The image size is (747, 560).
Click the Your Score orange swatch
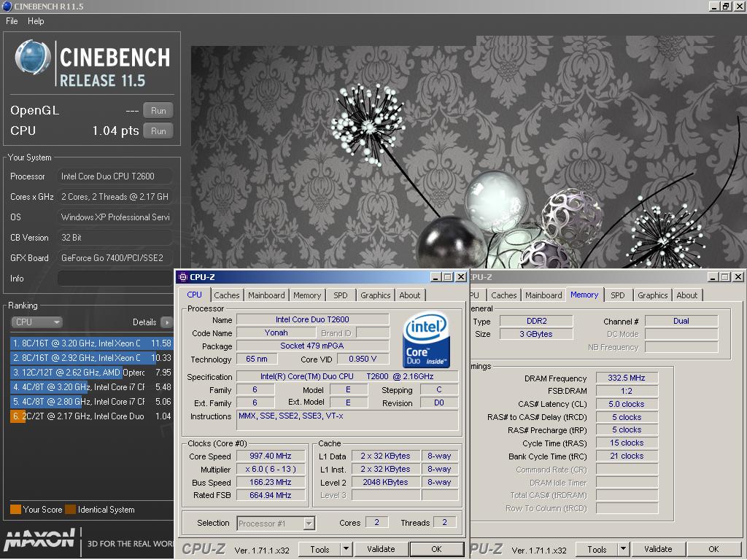click(16, 510)
